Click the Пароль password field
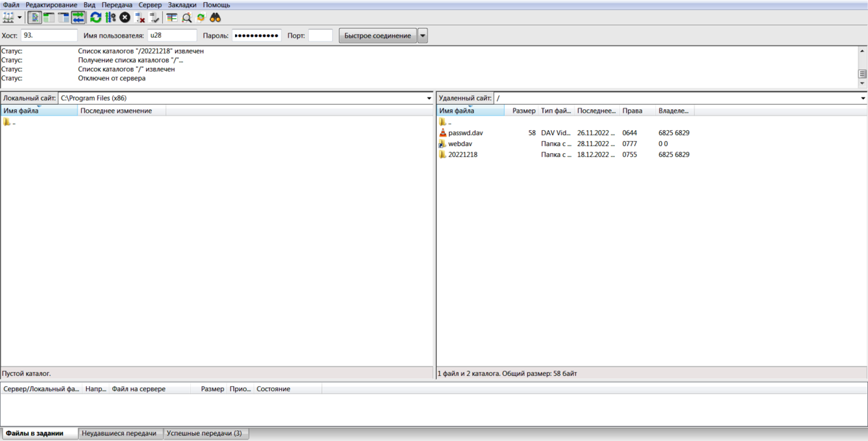The width and height of the screenshot is (868, 441). click(257, 35)
